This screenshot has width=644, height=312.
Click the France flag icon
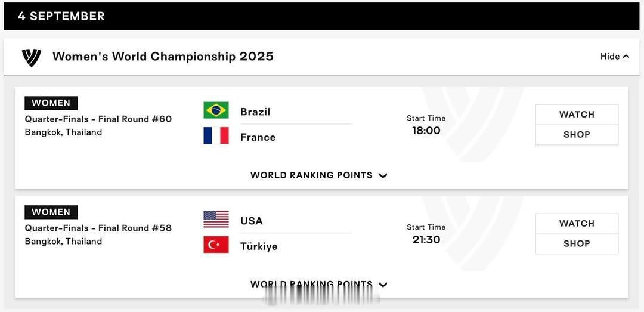[216, 135]
